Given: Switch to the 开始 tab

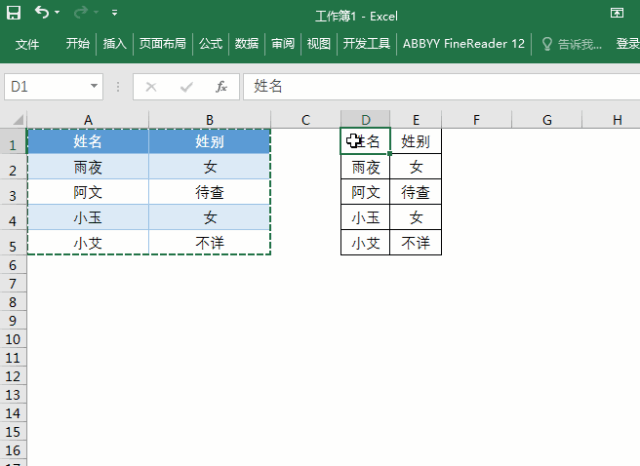Looking at the screenshot, I should pos(78,43).
